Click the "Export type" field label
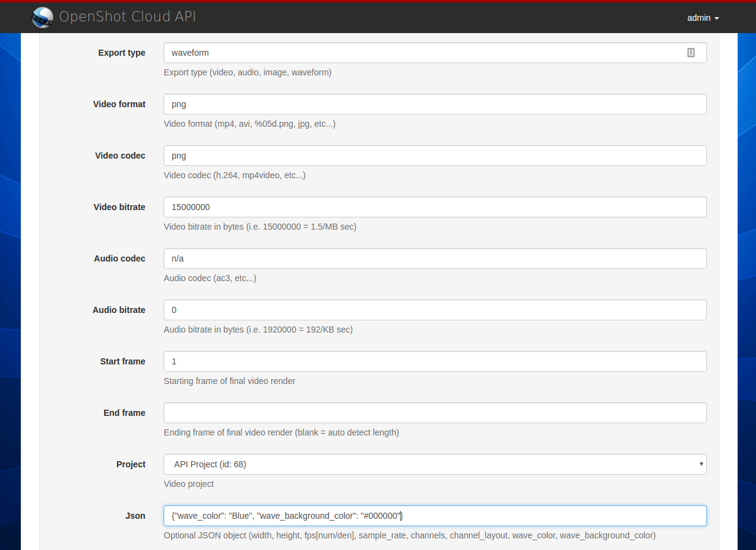756x550 pixels. pos(121,53)
